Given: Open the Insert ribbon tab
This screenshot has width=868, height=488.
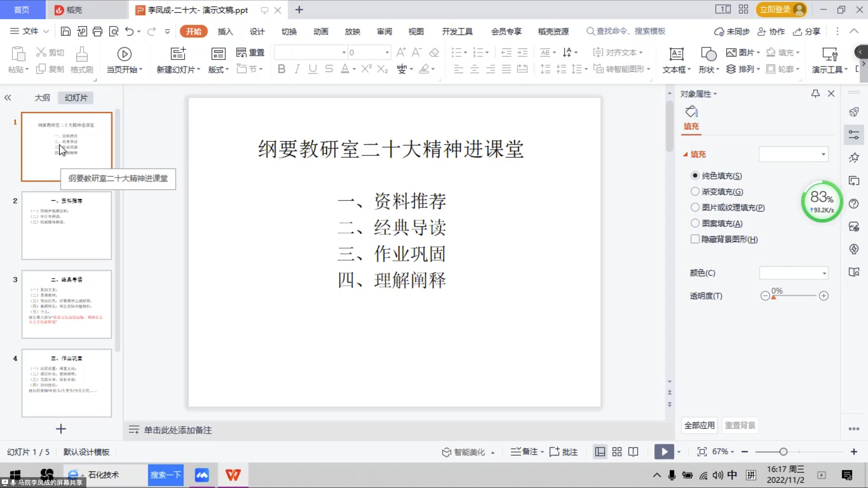Looking at the screenshot, I should [x=225, y=31].
